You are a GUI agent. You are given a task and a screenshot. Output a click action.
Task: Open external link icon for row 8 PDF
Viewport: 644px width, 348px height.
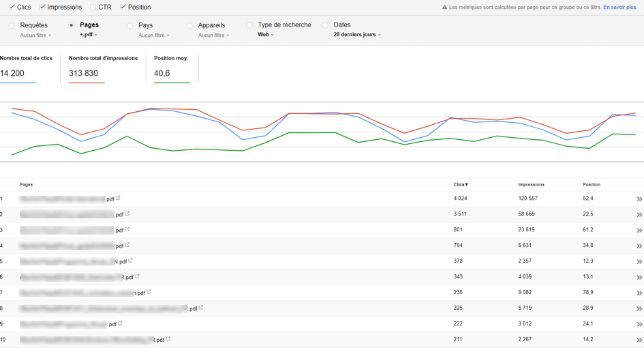[x=201, y=307]
